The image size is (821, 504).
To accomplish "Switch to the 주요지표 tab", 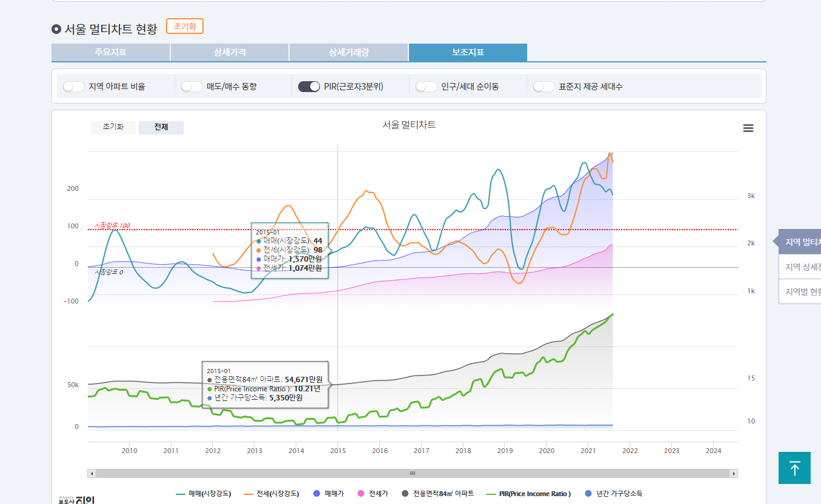I will (x=110, y=52).
